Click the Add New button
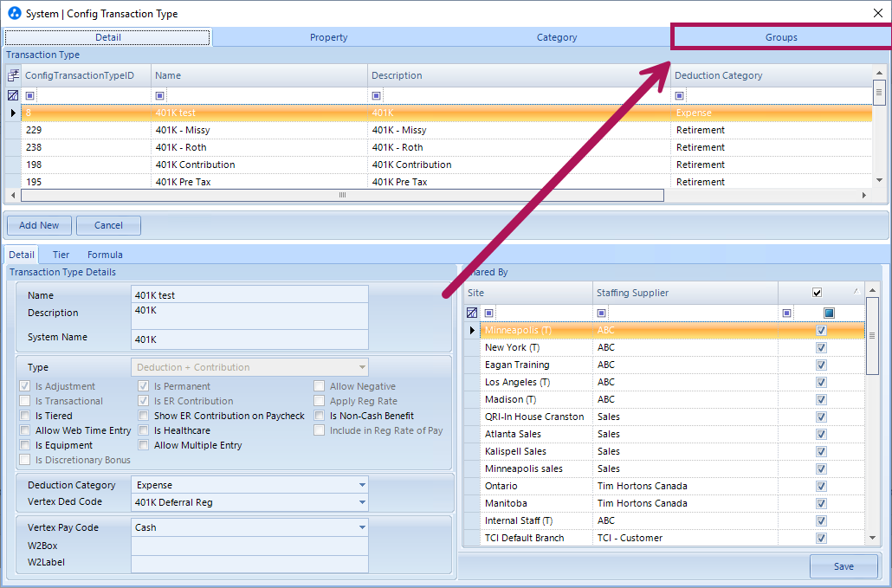This screenshot has width=892, height=588. [x=39, y=225]
